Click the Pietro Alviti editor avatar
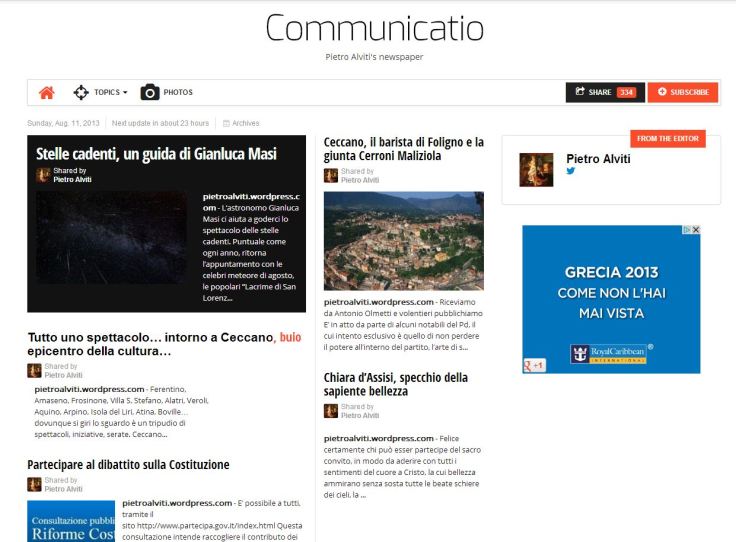 click(536, 170)
